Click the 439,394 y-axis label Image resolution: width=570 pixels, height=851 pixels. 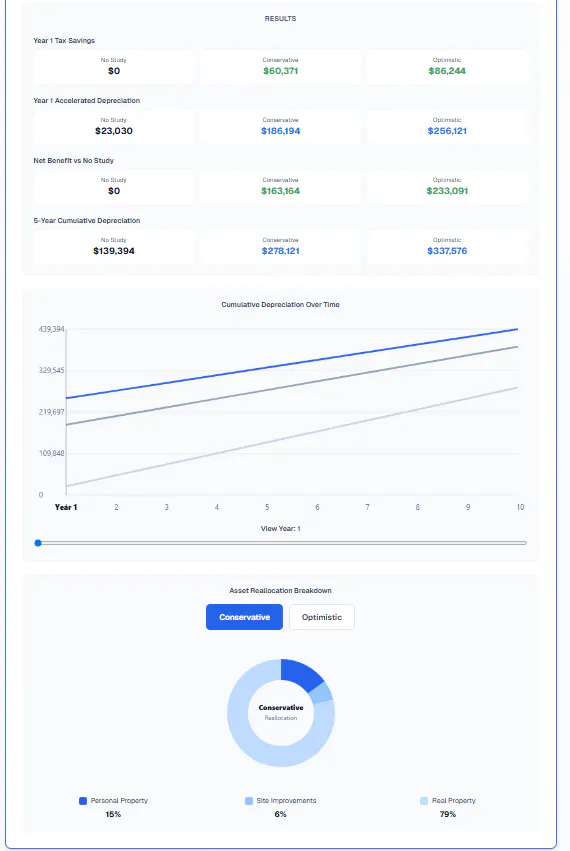coord(52,329)
